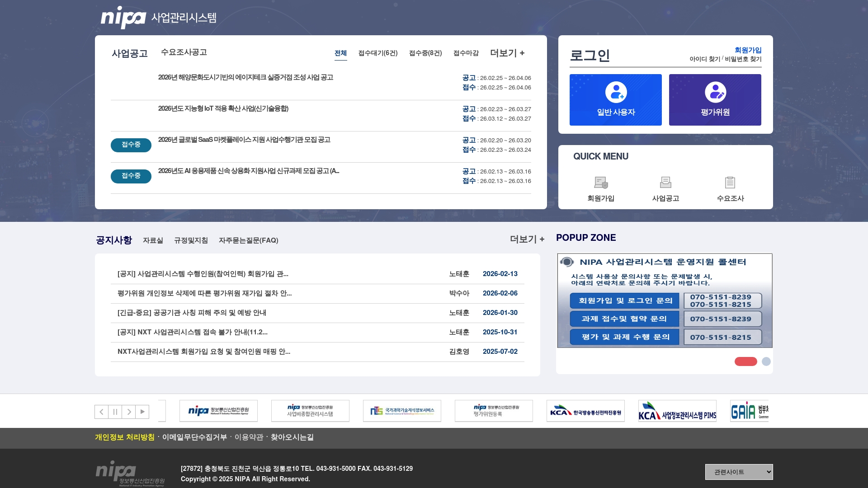This screenshot has width=868, height=488.
Task: Expand 공지사항 list via 더보기 +
Action: pyautogui.click(x=527, y=239)
